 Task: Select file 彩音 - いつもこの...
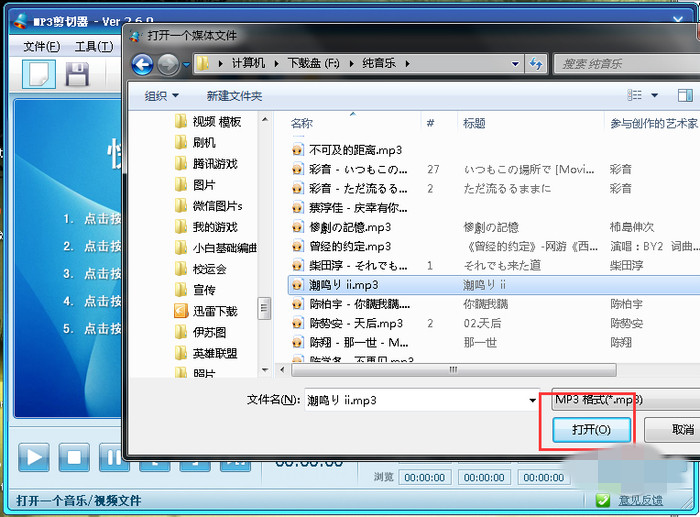point(350,169)
